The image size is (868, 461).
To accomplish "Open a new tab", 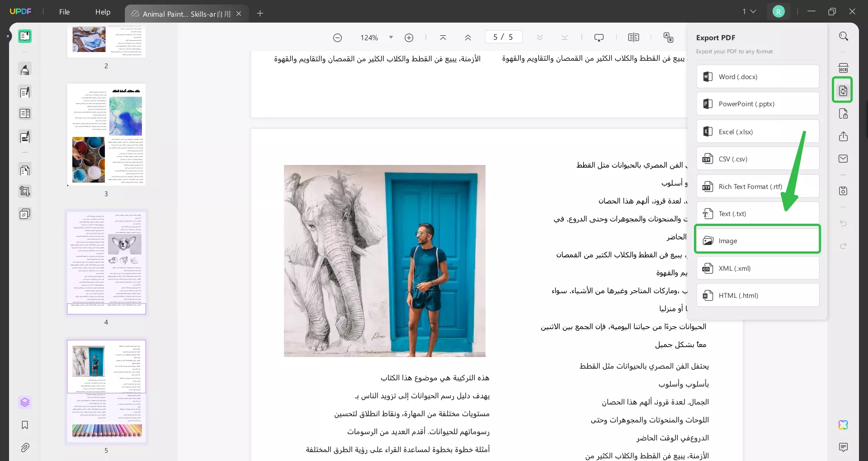I will click(x=260, y=14).
